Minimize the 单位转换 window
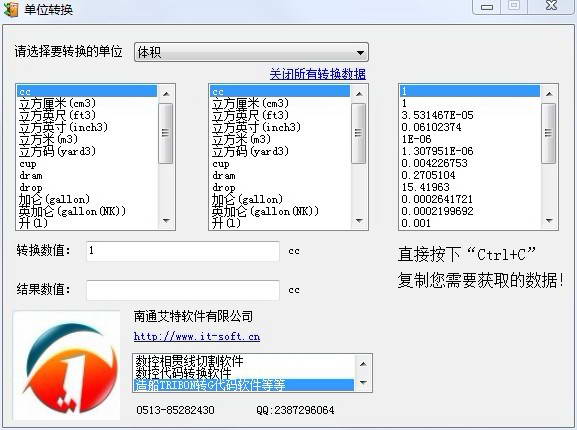 (x=487, y=7)
